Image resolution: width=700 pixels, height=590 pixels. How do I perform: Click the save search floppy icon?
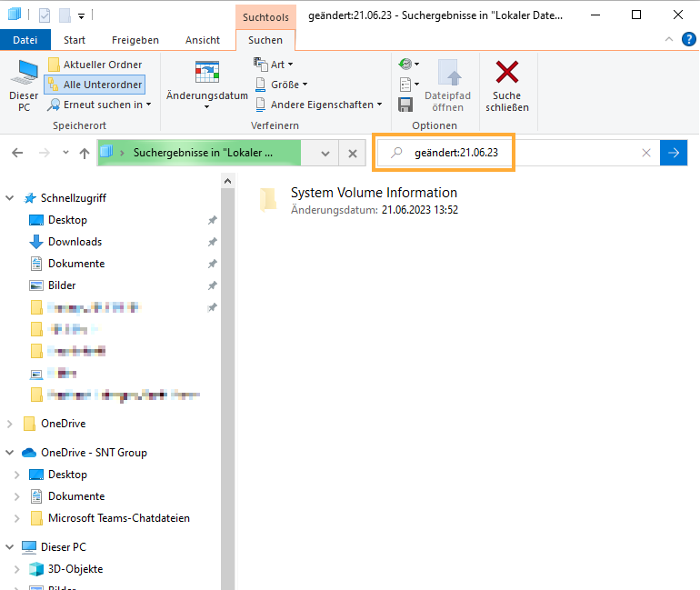tap(405, 105)
